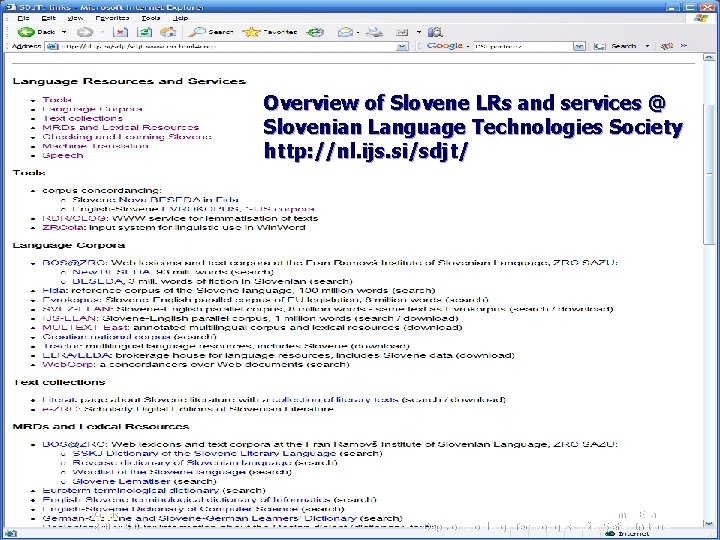Open the Fida reference corpus link
The image size is (720, 540).
pyautogui.click(x=55, y=290)
